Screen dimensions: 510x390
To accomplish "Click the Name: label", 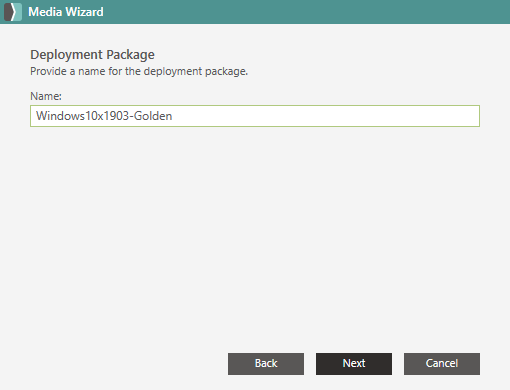I will (46, 96).
